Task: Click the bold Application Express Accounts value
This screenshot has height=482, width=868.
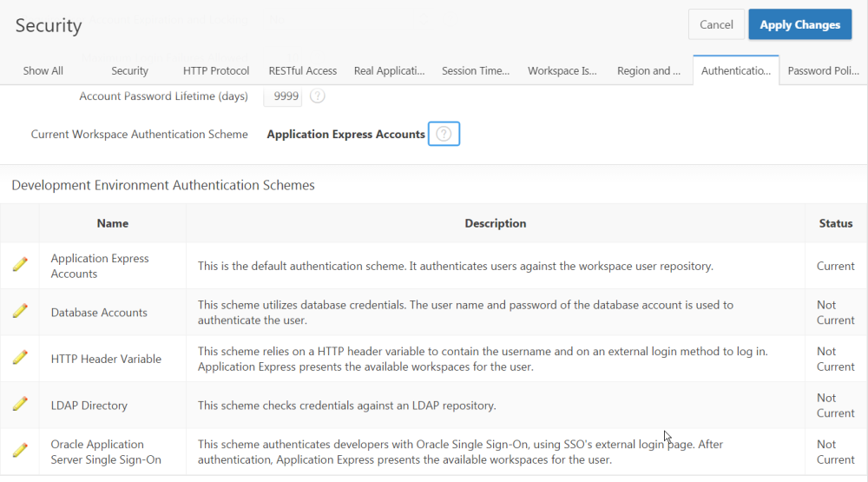Action: [x=345, y=134]
